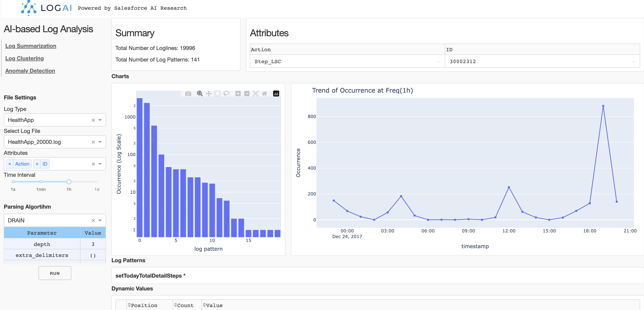This screenshot has height=310, width=644.
Task: Activate the Pan tool in chart toolbar
Action: 209,94
